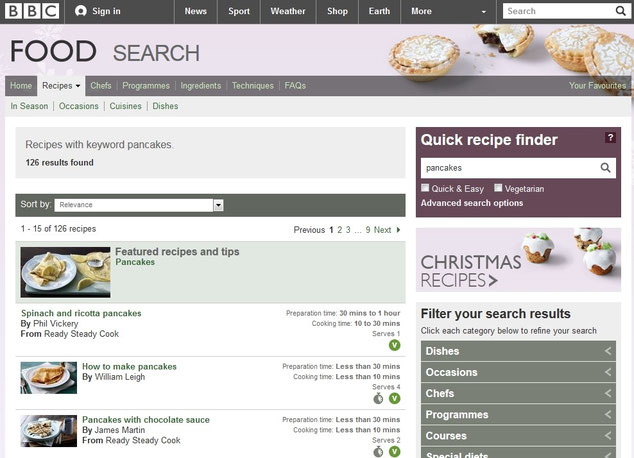Click the FOOD heading logo

pyautogui.click(x=53, y=51)
